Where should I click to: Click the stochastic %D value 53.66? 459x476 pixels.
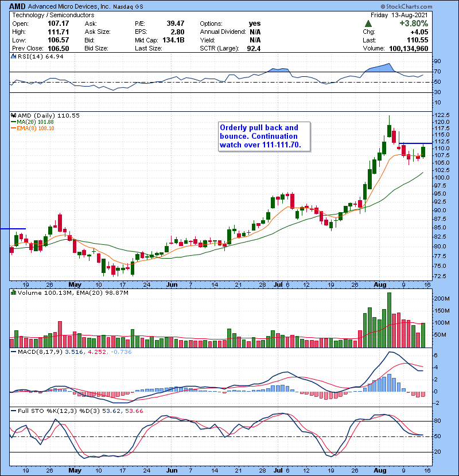pyautogui.click(x=134, y=411)
